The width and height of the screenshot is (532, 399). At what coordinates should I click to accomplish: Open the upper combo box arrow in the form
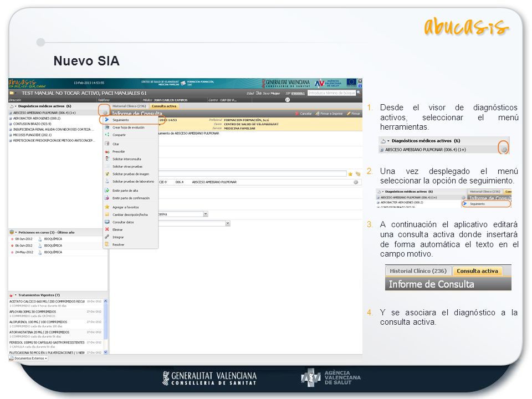point(206,214)
